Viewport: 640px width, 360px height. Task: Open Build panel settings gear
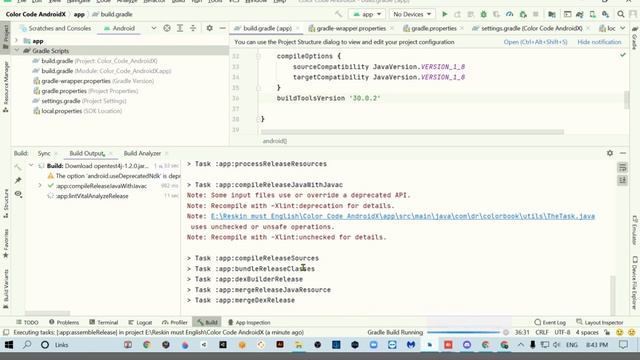[x=610, y=153]
